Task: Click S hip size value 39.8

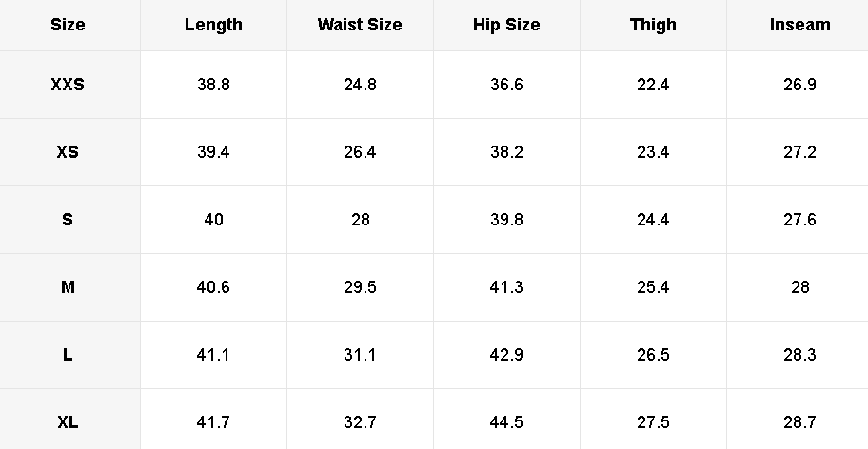Action: [506, 220]
